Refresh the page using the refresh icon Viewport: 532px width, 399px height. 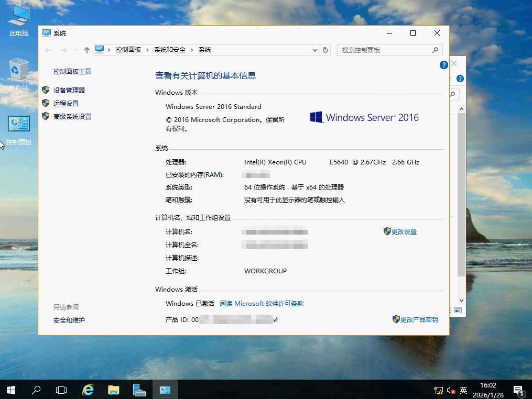pos(325,50)
